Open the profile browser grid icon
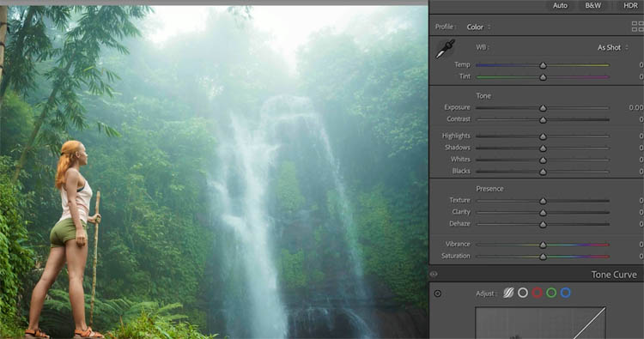Viewport: 644px width, 339px height. point(637,27)
